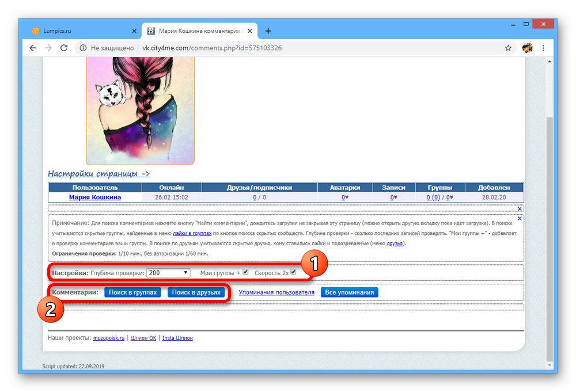This screenshot has height=392, width=576.
Task: Open the 'Глубина проверки' dropdown set to 200
Action: [x=168, y=273]
